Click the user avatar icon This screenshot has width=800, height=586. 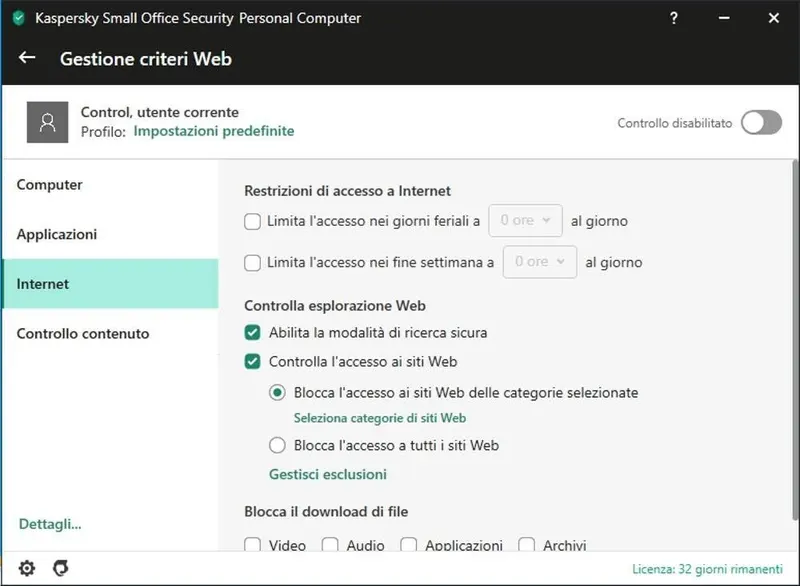(47, 122)
